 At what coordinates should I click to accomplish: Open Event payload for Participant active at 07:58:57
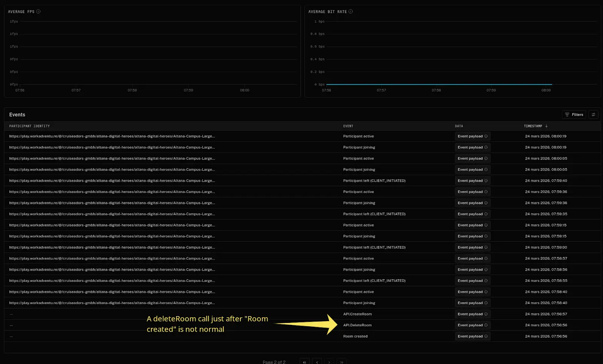[x=473, y=258]
